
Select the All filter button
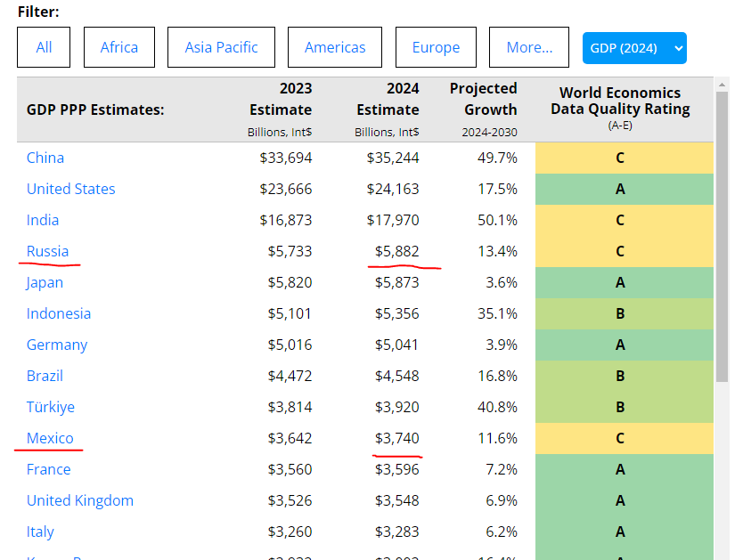[x=44, y=47]
